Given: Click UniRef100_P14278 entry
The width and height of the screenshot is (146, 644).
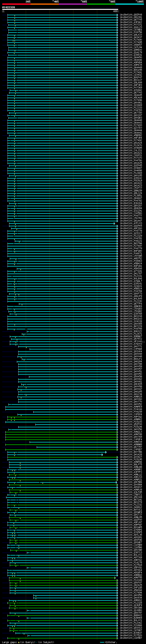Looking at the screenshot, I should coord(131,562).
